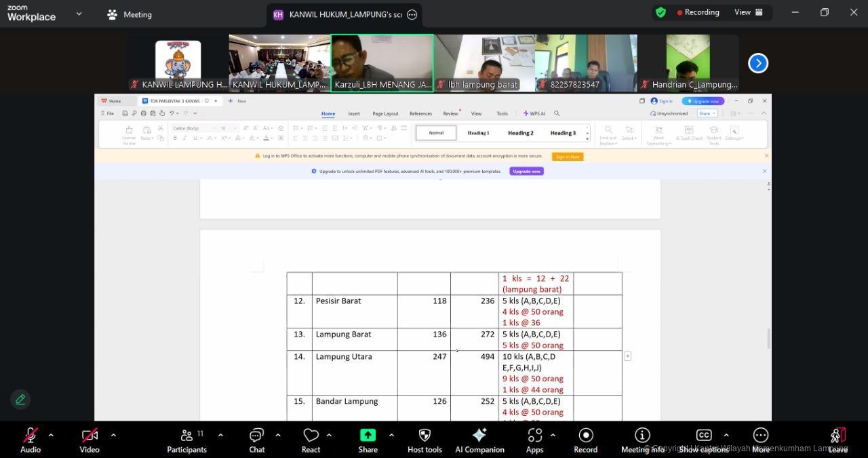Show next participants with blue arrow
Screen dimensions: 868x458
[x=757, y=63]
